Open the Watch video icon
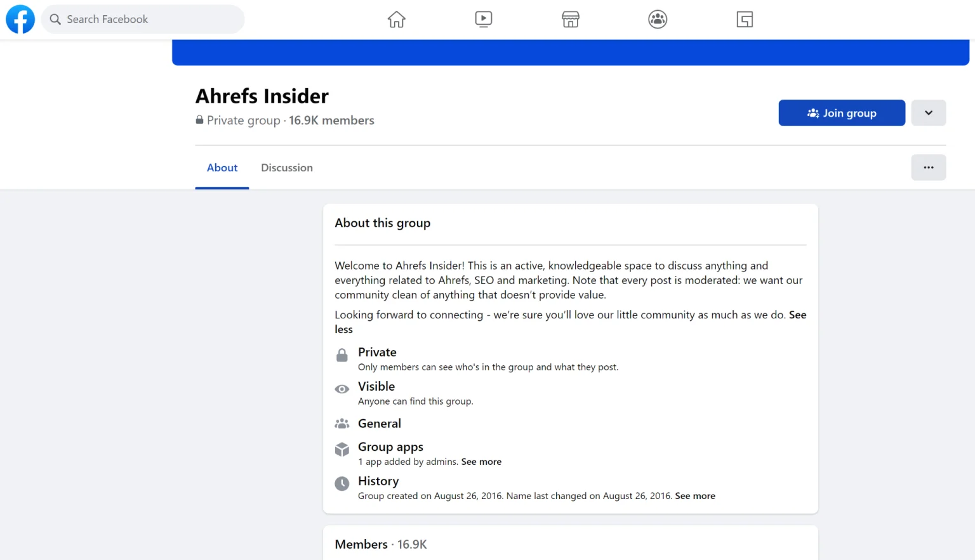 coord(483,20)
